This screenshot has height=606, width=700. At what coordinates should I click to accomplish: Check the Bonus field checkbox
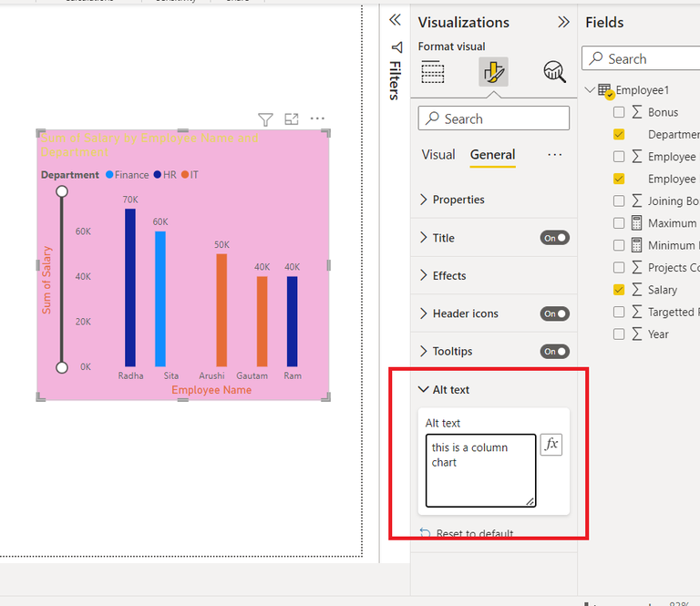coord(619,112)
